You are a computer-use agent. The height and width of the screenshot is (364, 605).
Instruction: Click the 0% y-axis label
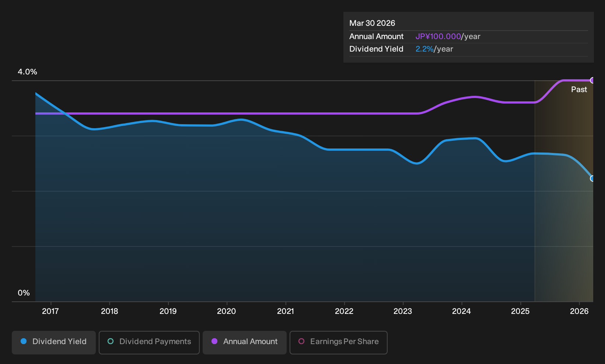[24, 293]
